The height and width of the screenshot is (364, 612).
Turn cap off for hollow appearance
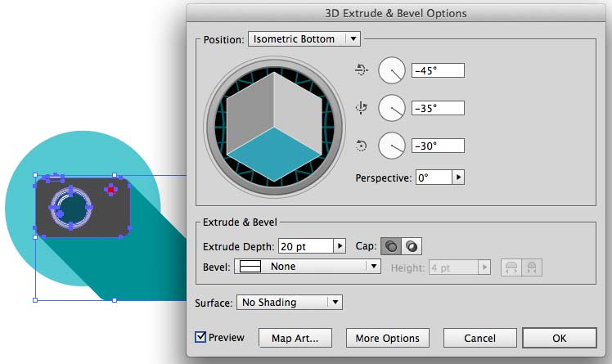pos(412,246)
